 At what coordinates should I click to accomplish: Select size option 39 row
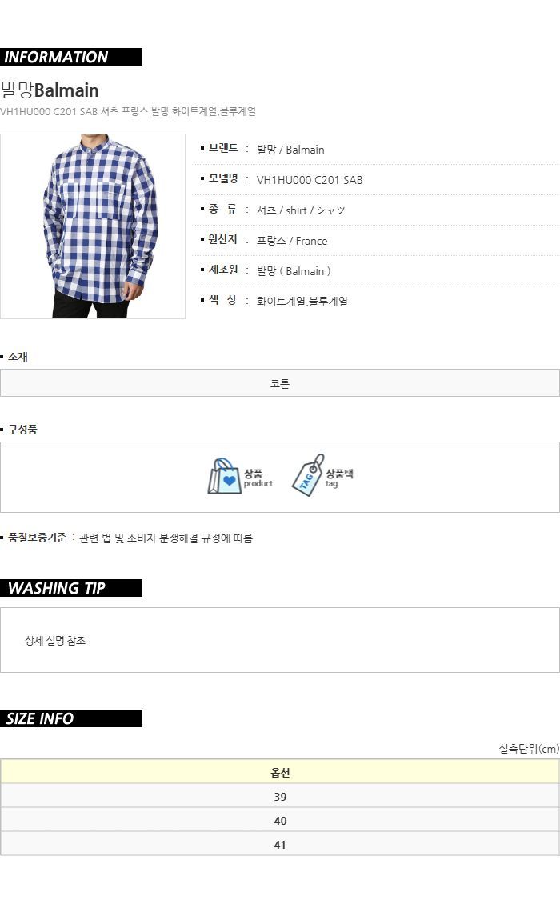click(280, 796)
